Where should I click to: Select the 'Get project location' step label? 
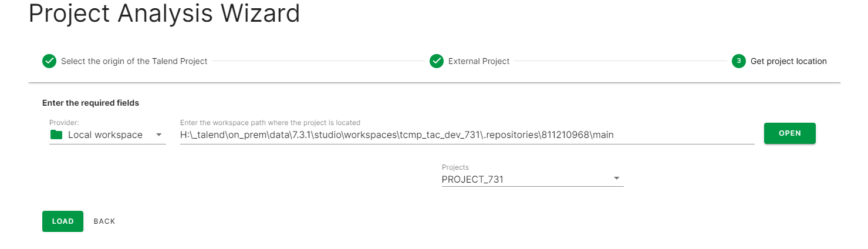pyautogui.click(x=788, y=61)
